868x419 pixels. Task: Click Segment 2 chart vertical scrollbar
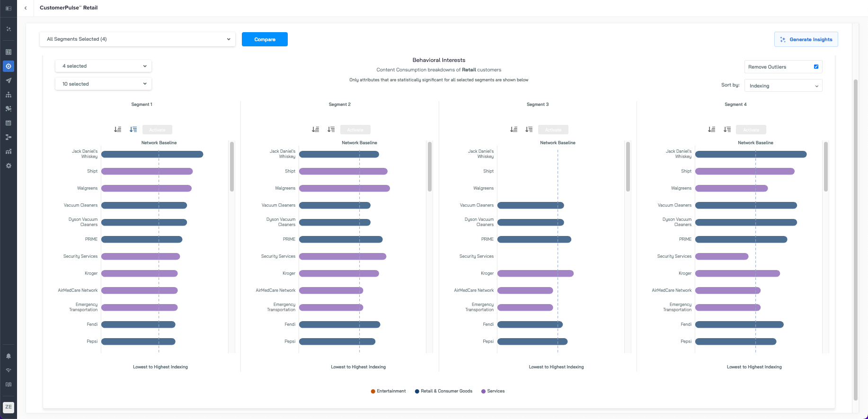[430, 166]
